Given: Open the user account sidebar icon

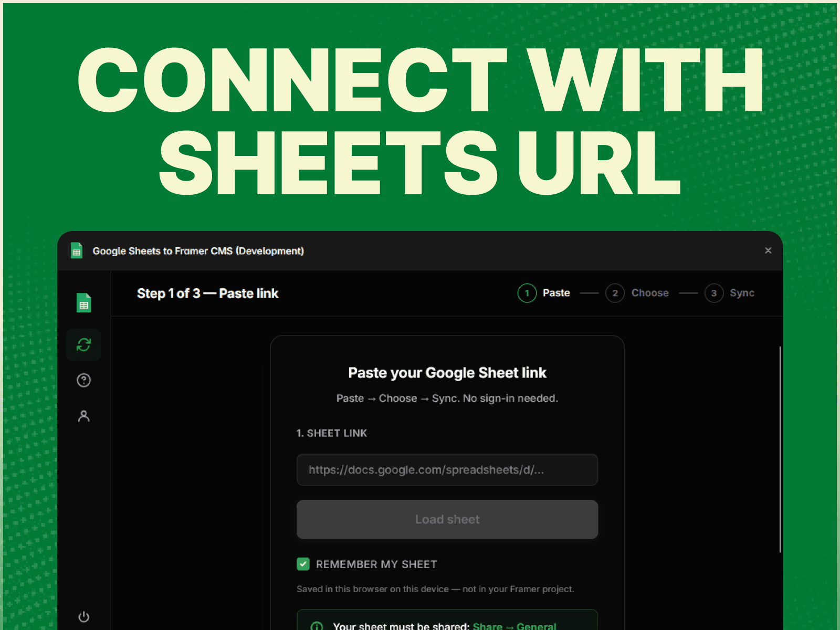Looking at the screenshot, I should pos(84,416).
